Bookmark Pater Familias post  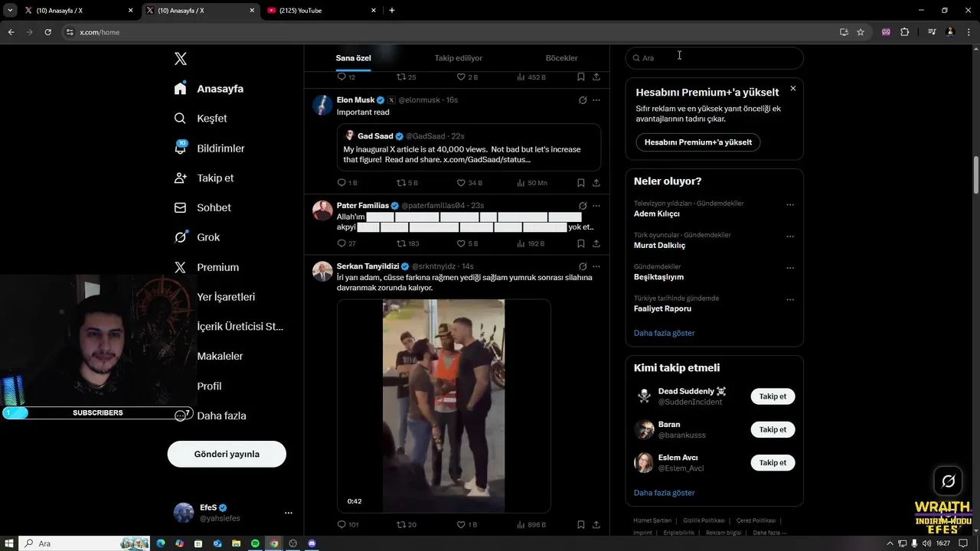pyautogui.click(x=581, y=243)
